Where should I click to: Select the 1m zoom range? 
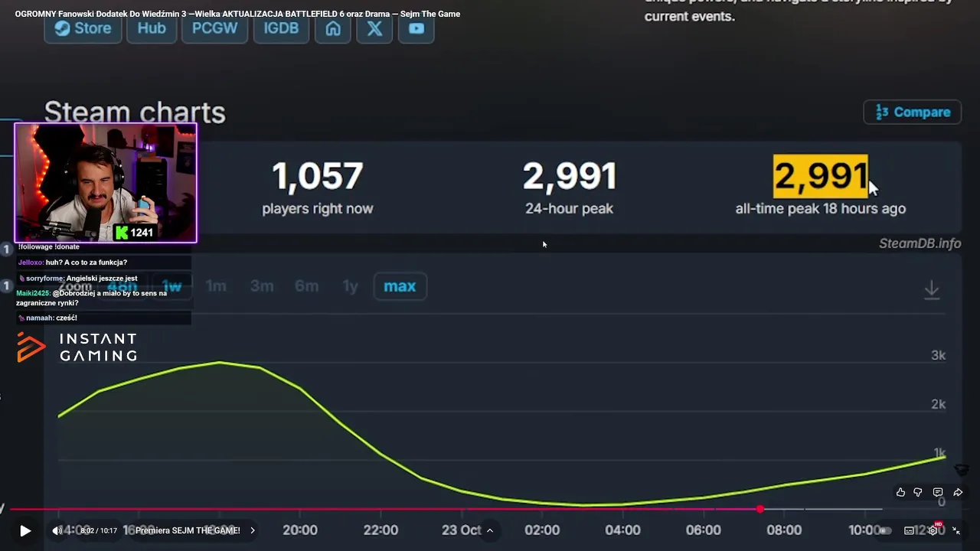point(216,286)
